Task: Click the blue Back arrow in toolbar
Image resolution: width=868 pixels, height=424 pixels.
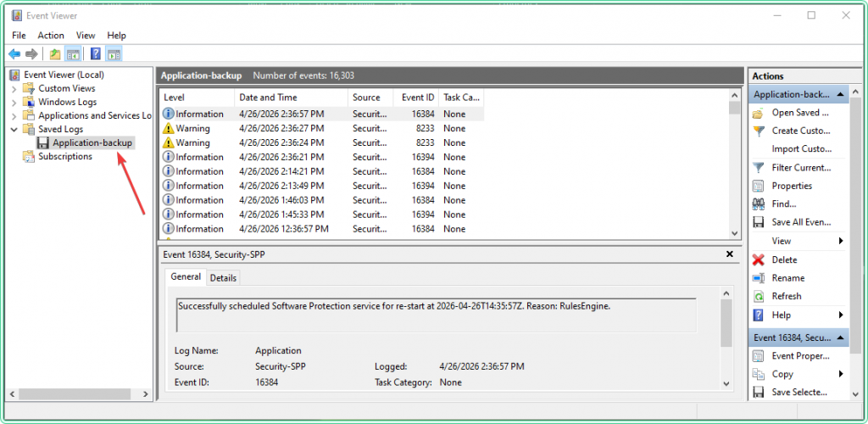Action: point(14,54)
